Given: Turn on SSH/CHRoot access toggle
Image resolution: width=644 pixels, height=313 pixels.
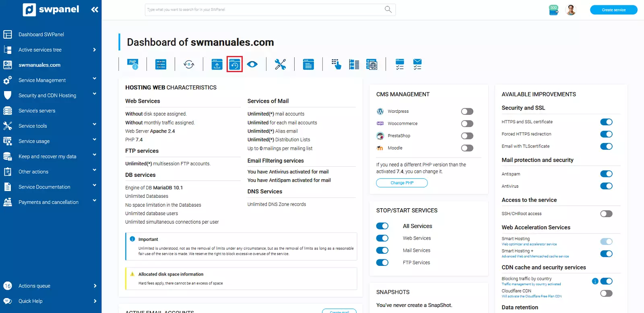Looking at the screenshot, I should [606, 214].
